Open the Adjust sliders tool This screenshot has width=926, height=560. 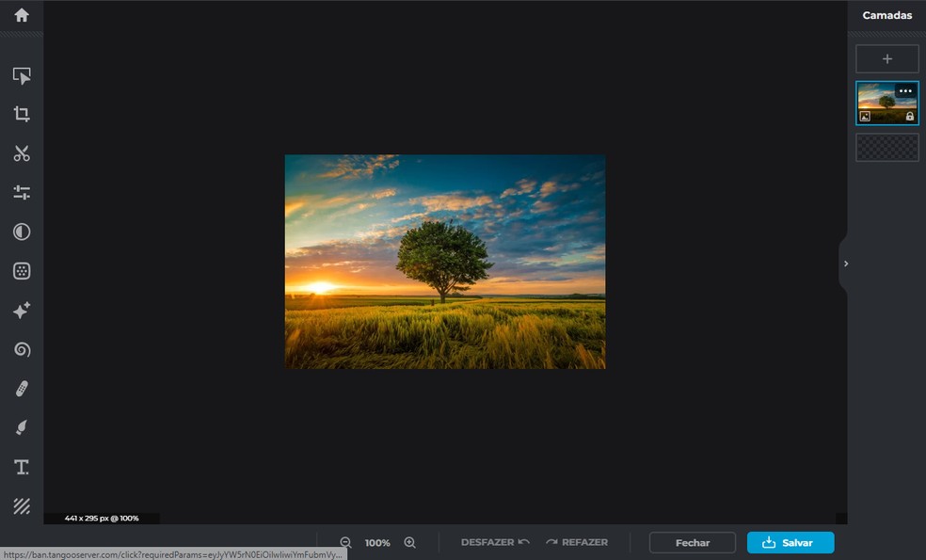22,192
